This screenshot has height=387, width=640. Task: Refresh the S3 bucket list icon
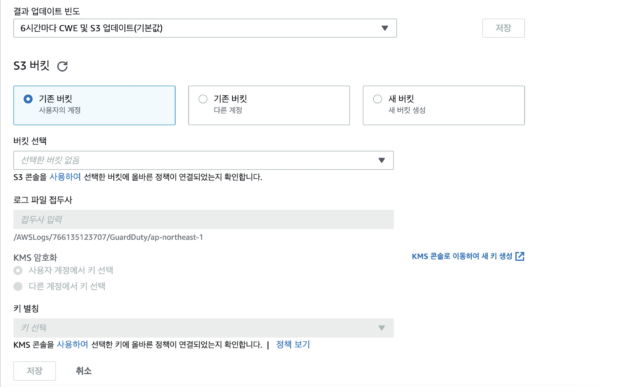coord(62,66)
